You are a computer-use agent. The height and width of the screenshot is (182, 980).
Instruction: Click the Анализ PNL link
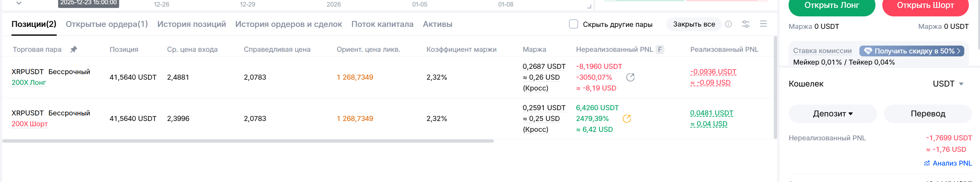pyautogui.click(x=948, y=163)
